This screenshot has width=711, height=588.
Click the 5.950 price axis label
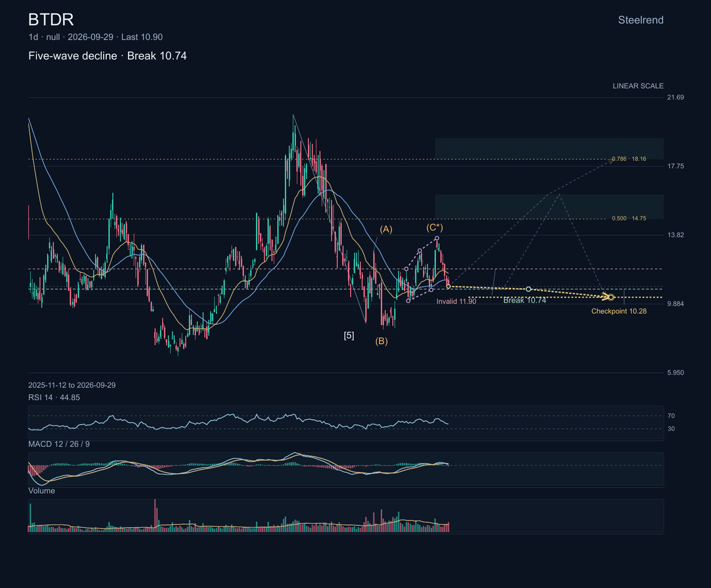pos(676,372)
